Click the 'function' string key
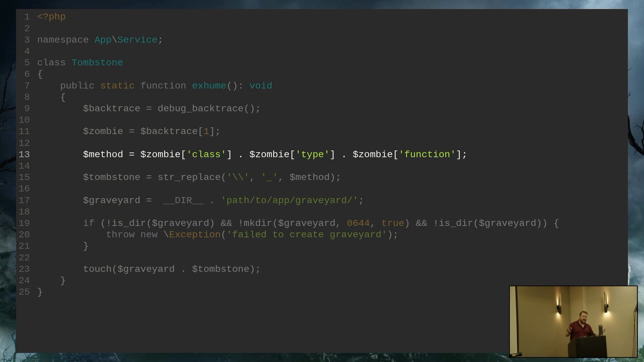 pos(427,155)
